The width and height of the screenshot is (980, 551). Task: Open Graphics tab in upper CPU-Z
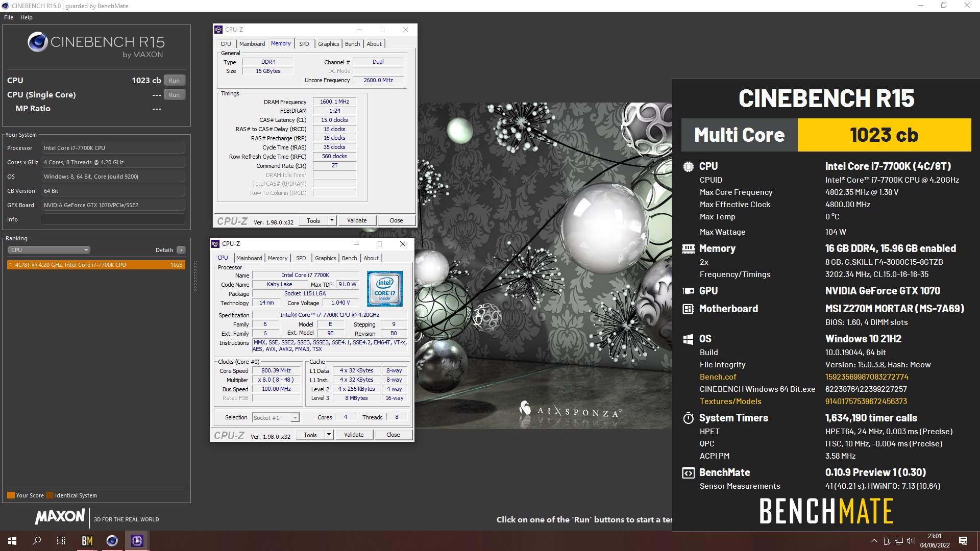[x=328, y=44]
